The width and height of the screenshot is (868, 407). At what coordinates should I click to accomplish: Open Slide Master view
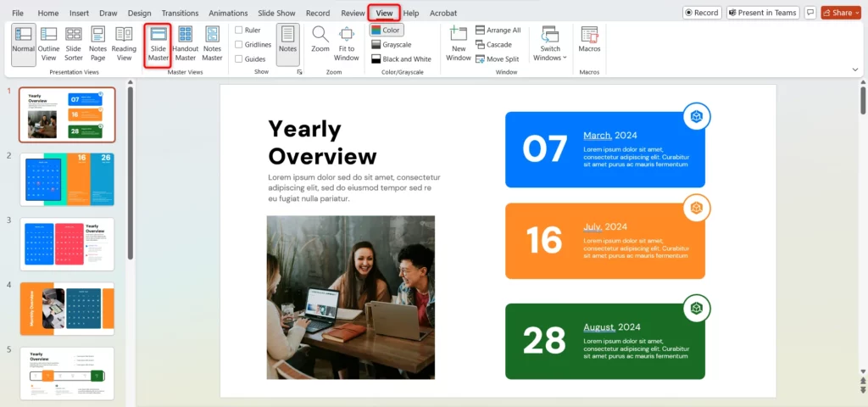point(159,44)
